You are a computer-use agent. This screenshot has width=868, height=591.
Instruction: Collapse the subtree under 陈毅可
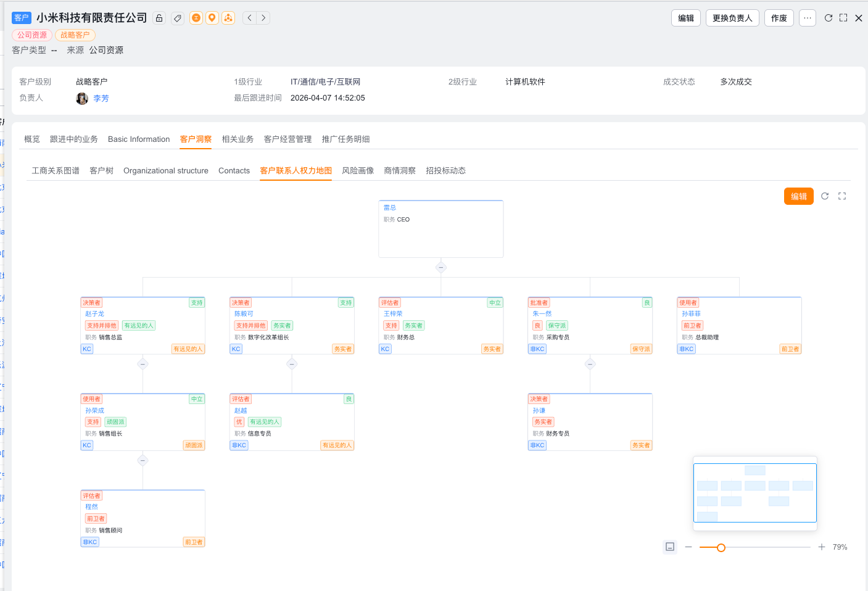pyautogui.click(x=292, y=364)
